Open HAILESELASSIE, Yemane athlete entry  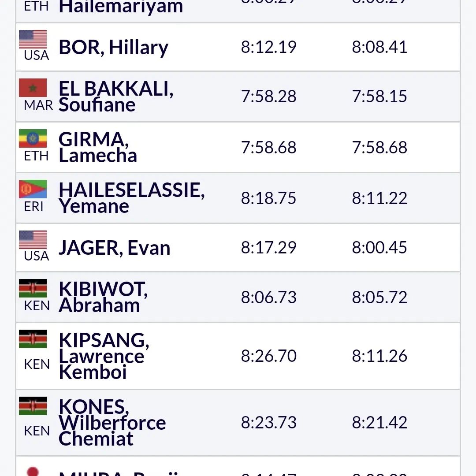(x=131, y=198)
